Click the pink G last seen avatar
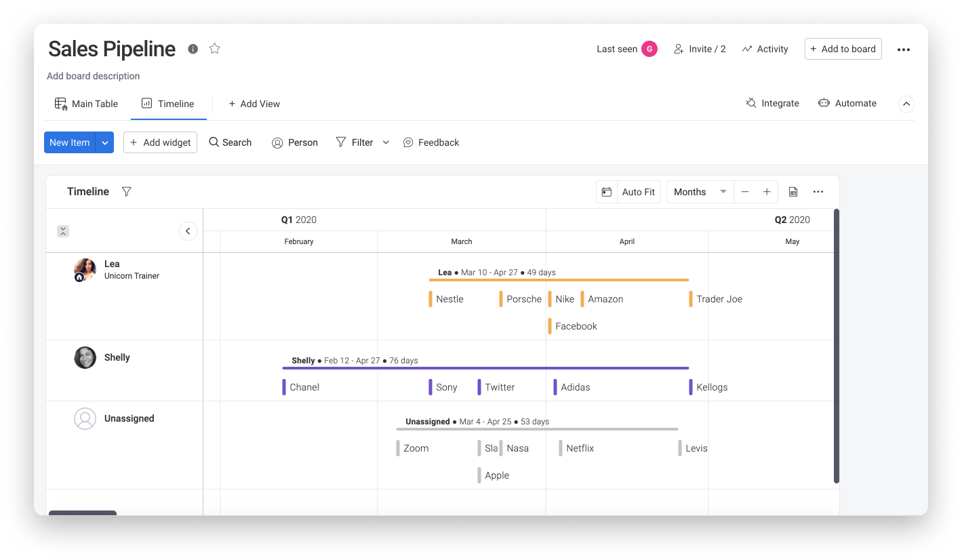The height and width of the screenshot is (560, 962). [x=649, y=49]
